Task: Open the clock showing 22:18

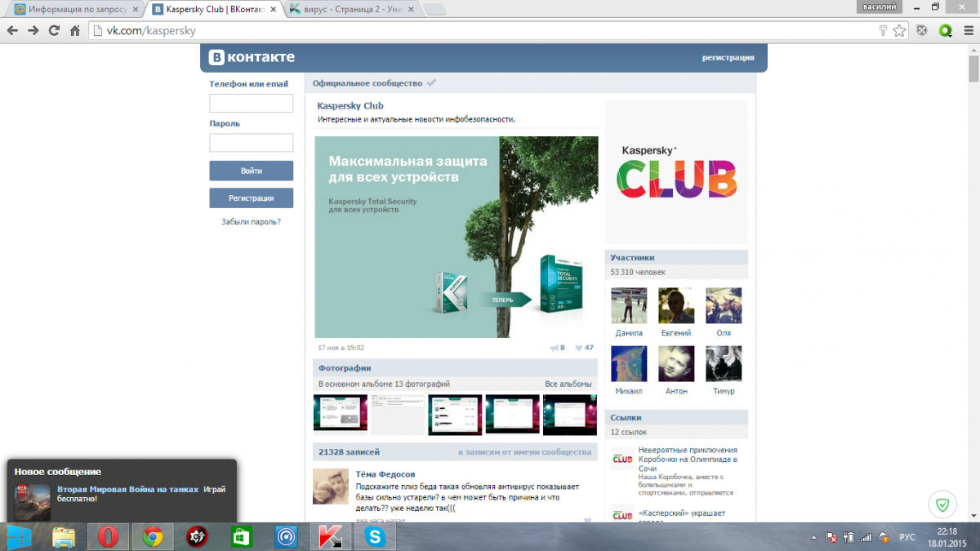Action: point(947,537)
